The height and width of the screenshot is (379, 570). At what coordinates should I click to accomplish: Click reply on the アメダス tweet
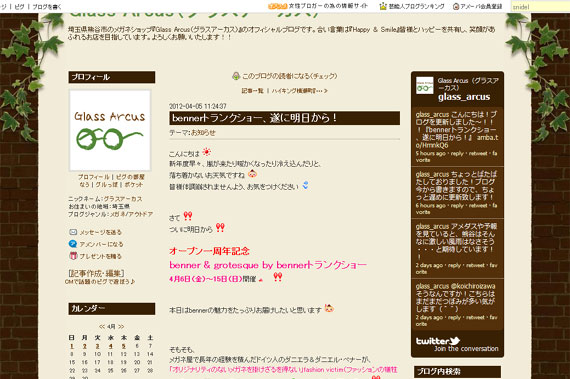(x=454, y=265)
